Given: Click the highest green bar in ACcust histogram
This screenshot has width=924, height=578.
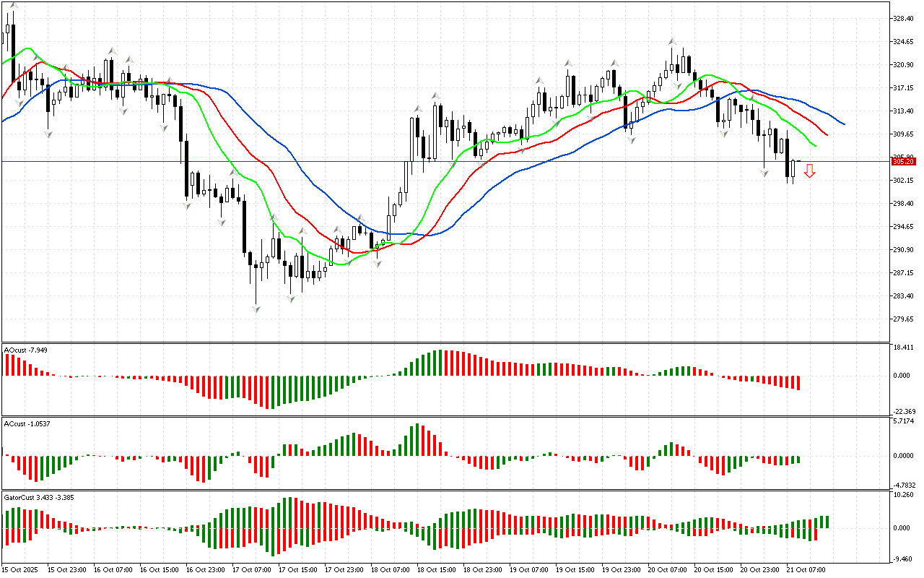Looking at the screenshot, I should click(417, 439).
